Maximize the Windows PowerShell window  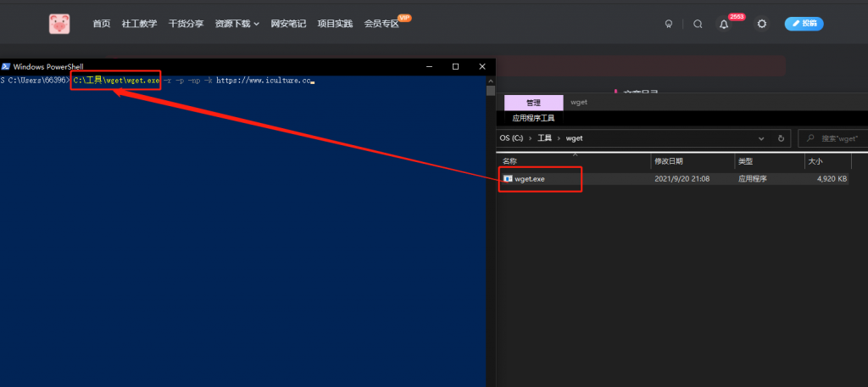point(455,66)
